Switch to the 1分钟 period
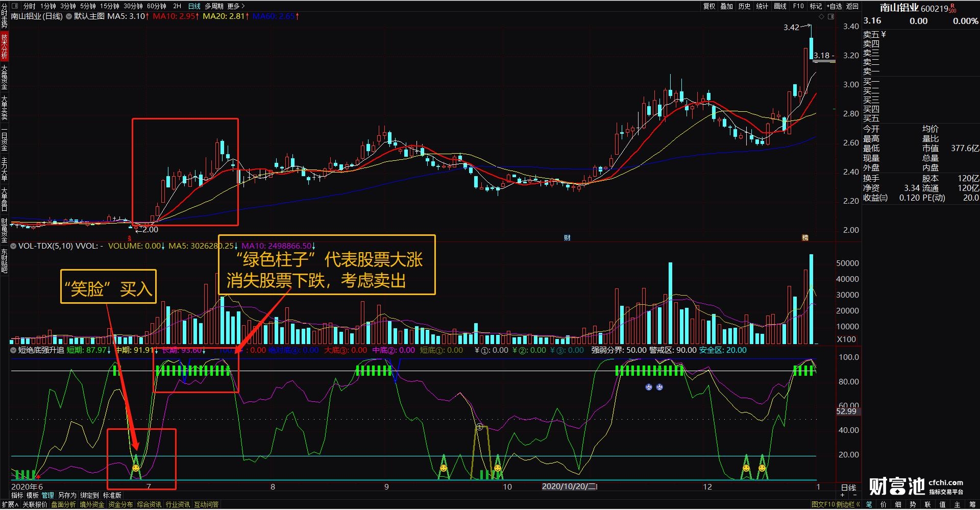Image resolution: width=980 pixels, height=510 pixels. click(48, 6)
